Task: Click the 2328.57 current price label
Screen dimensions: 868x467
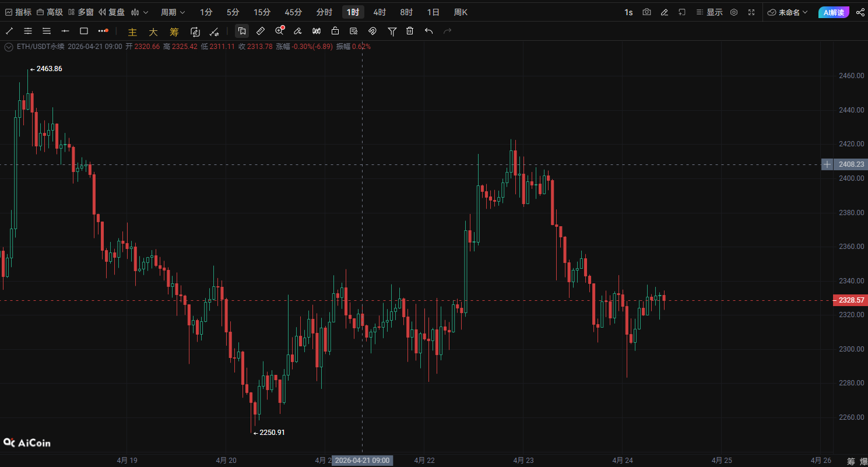Action: (x=851, y=300)
